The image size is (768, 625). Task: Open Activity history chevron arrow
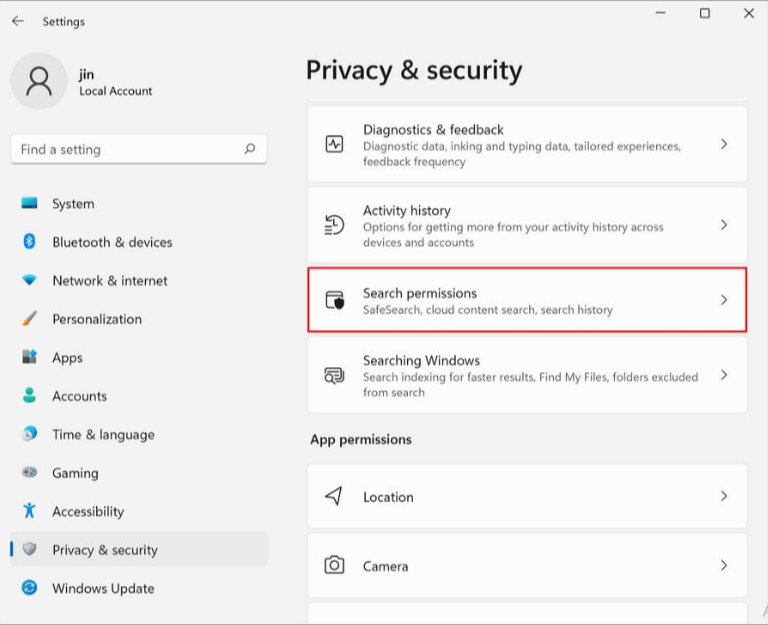(724, 225)
